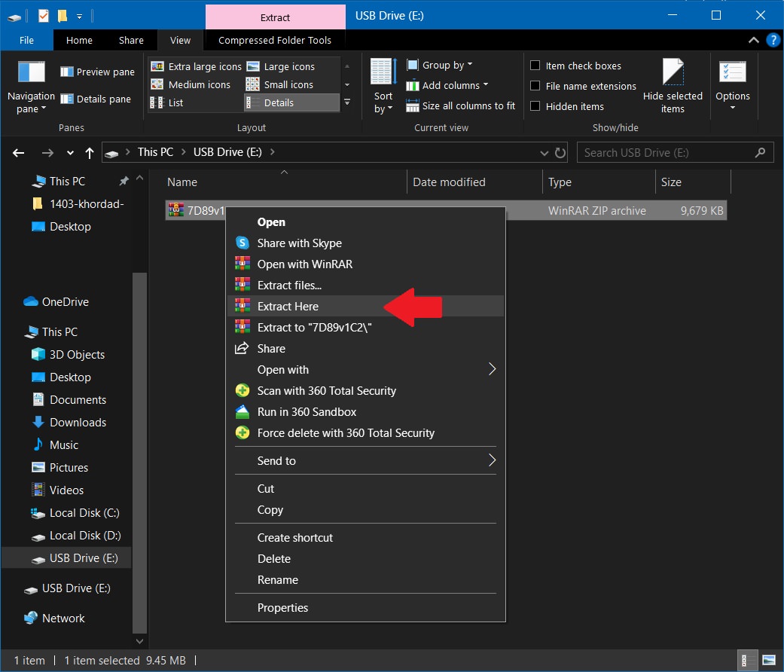Image resolution: width=784 pixels, height=672 pixels.
Task: Choose Run in 360 Sandbox
Action: [x=365, y=411]
